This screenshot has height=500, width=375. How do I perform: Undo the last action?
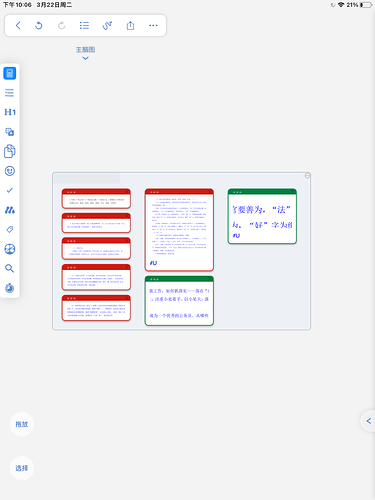(39, 25)
